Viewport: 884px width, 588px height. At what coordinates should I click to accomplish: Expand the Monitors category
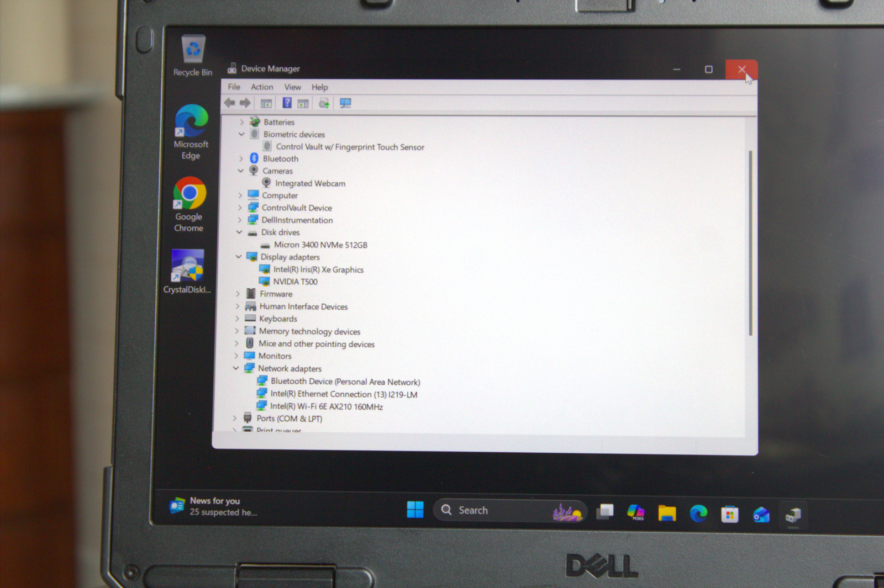[236, 356]
